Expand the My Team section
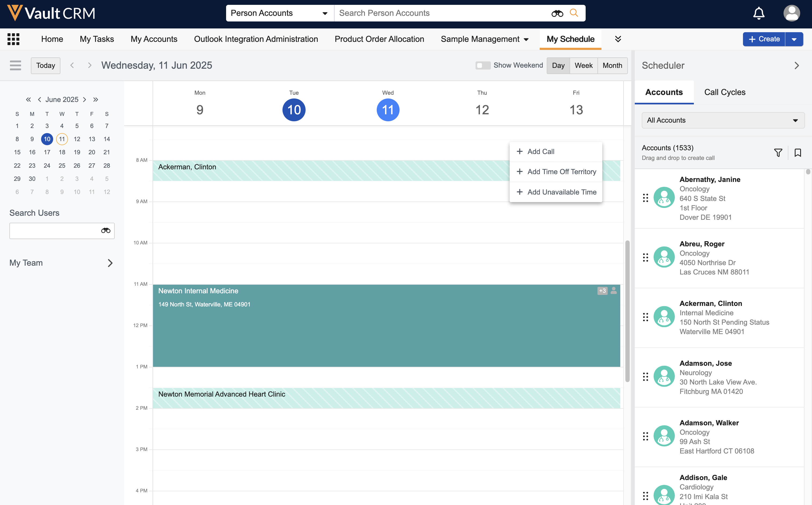Image resolution: width=812 pixels, height=505 pixels. (110, 263)
